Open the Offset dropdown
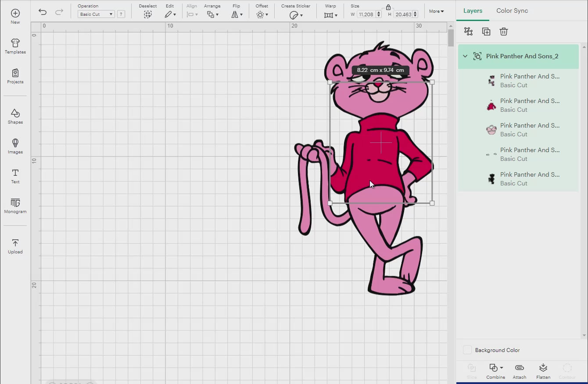 click(x=262, y=14)
